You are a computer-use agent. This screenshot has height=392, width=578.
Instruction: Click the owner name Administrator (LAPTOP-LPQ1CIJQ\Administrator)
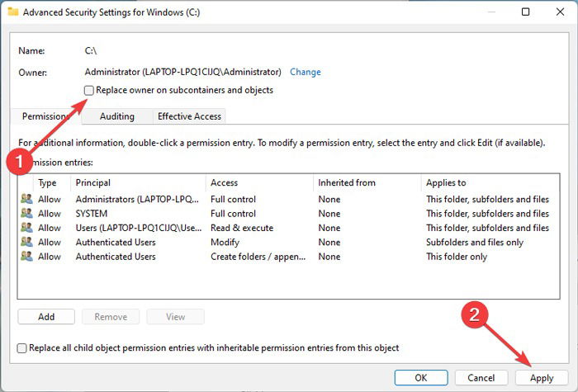pos(182,73)
